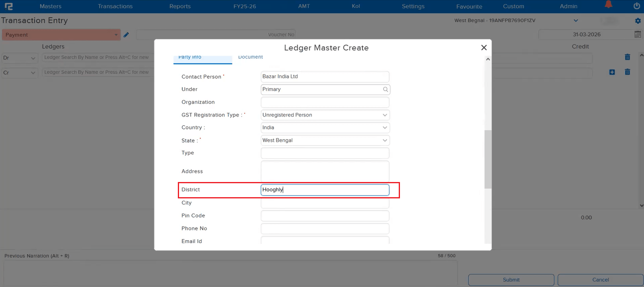Click the dialog vertical scrollbar thumb
644x287 pixels.
click(x=488, y=159)
